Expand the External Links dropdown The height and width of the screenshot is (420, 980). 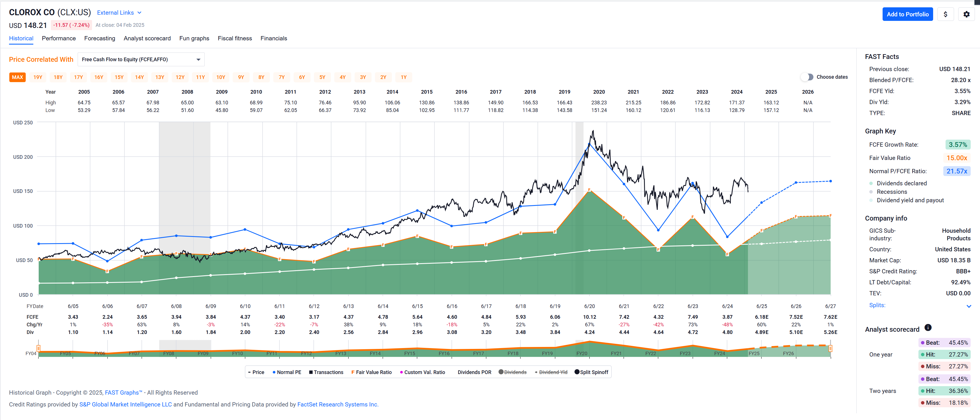pyautogui.click(x=119, y=12)
